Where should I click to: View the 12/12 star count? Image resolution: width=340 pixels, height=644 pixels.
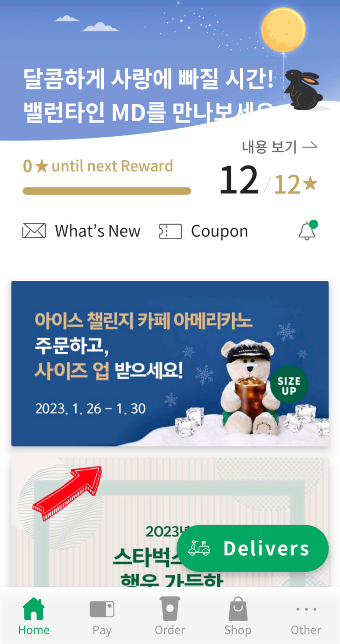(x=268, y=180)
